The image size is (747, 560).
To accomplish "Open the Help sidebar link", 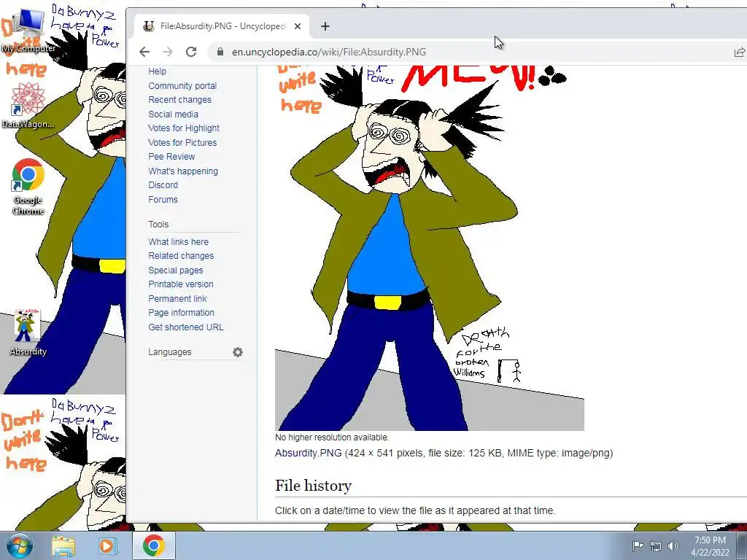I will (158, 71).
